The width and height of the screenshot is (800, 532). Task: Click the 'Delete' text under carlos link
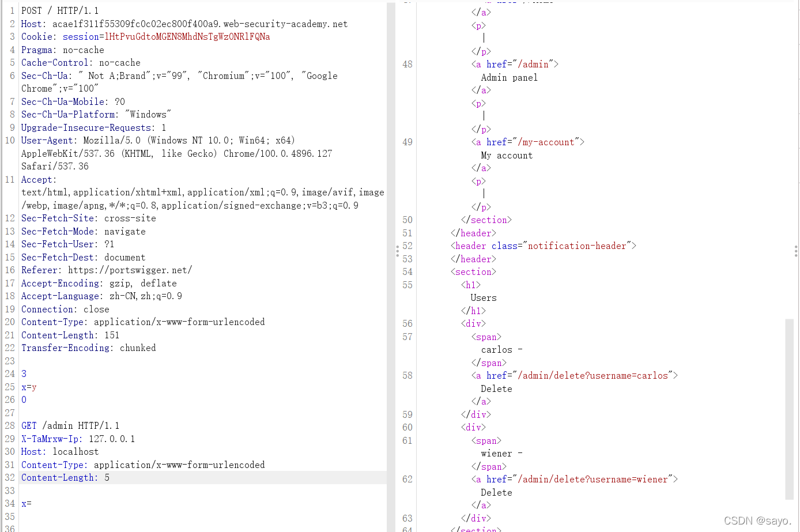pyautogui.click(x=496, y=388)
